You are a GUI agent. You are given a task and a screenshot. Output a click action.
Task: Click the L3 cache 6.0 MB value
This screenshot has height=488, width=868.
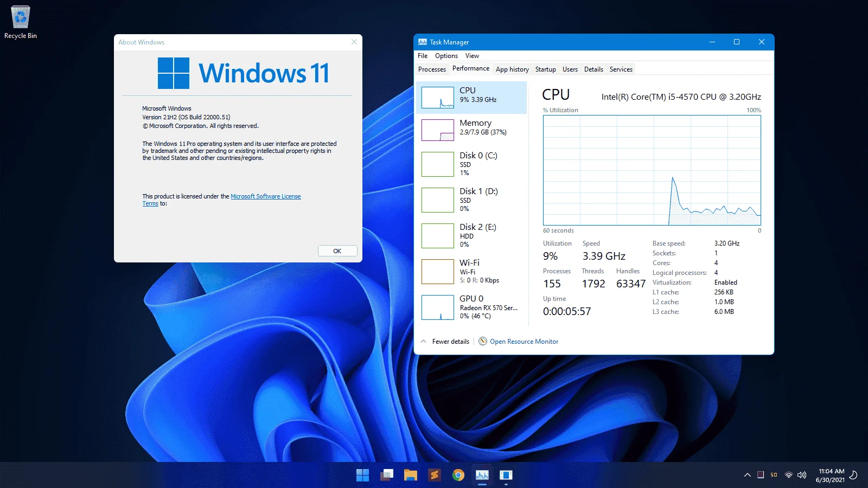coord(724,312)
